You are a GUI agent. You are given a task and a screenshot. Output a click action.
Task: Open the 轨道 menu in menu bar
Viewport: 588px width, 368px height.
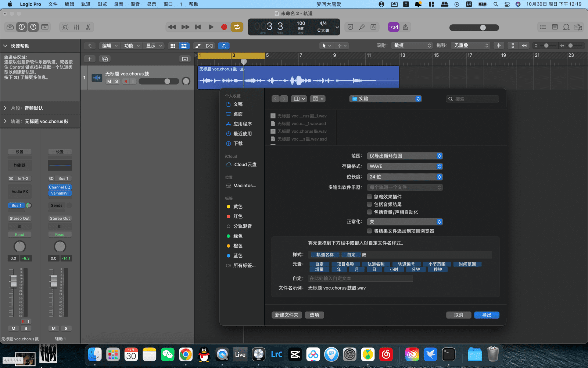point(86,4)
